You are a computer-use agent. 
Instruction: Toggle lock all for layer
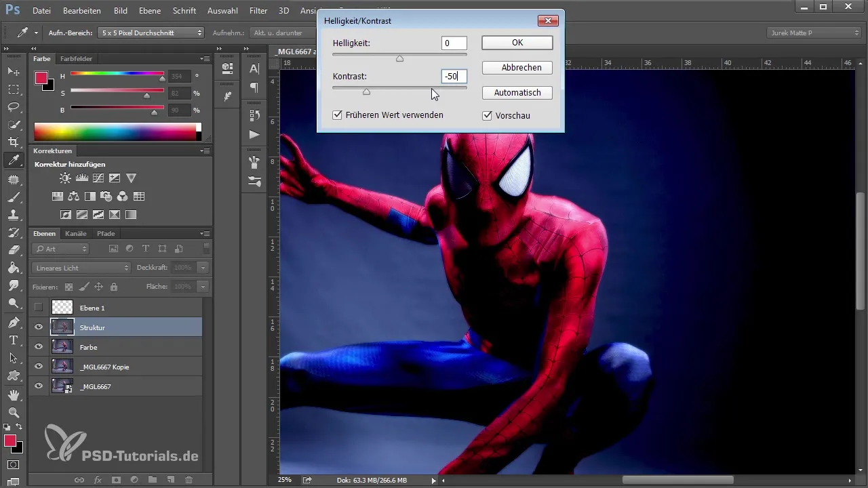114,287
